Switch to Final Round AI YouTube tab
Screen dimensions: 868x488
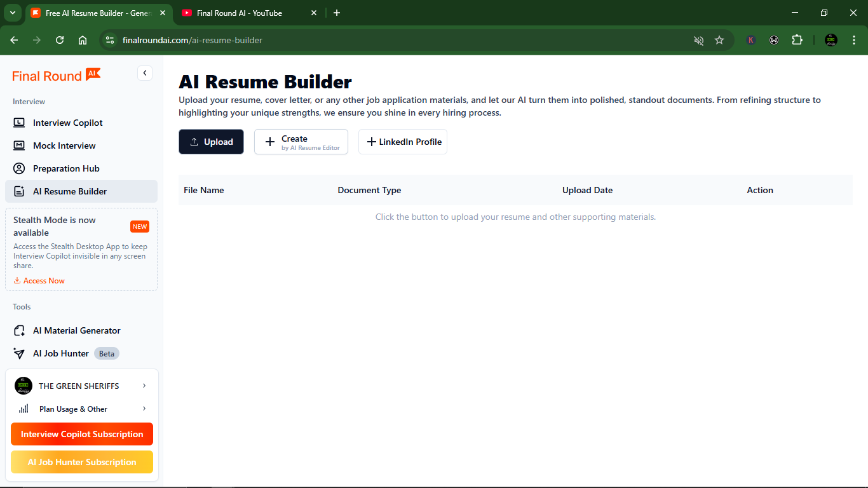(x=248, y=13)
